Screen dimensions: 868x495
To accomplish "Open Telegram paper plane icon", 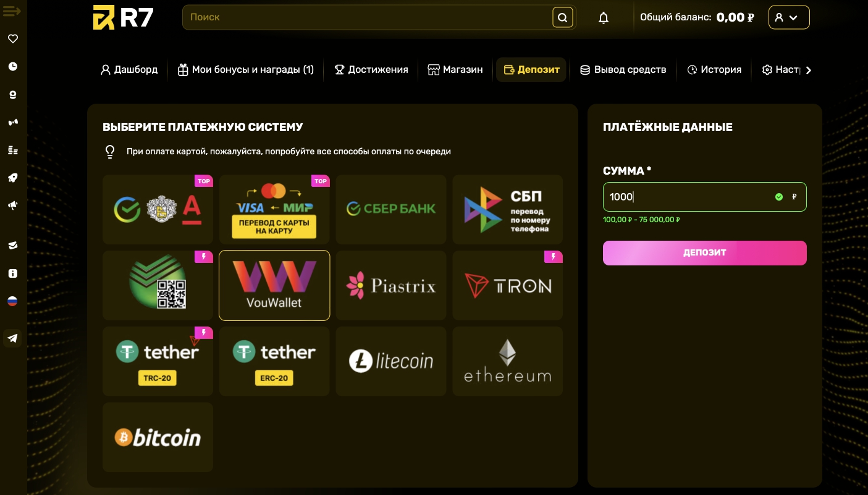I will point(12,338).
